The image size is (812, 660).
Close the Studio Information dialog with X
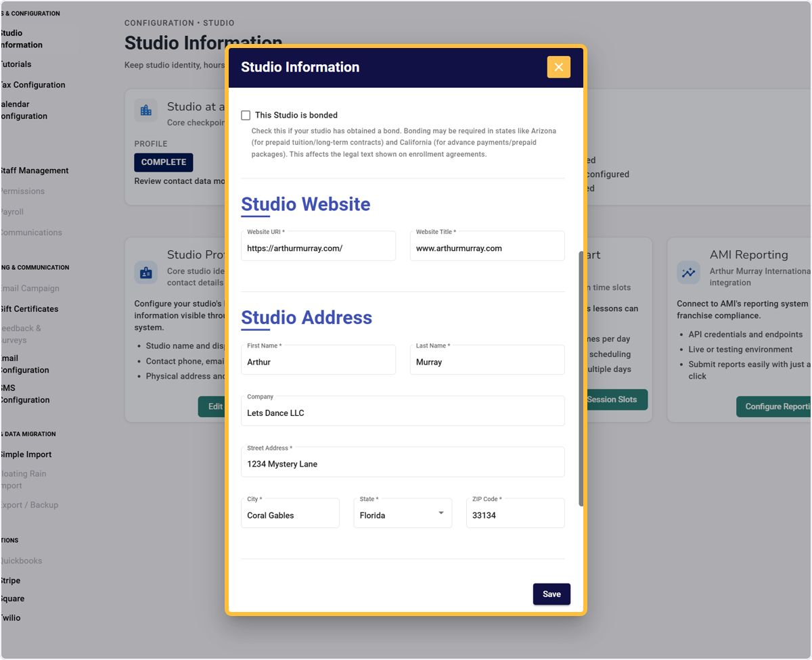click(558, 67)
